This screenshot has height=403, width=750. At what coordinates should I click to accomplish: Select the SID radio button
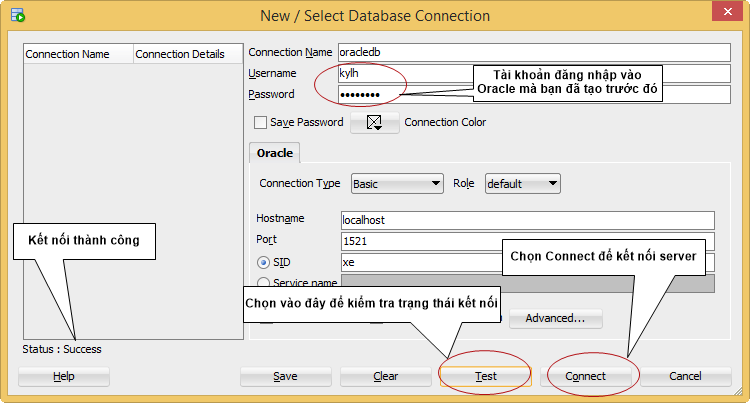coord(263,262)
